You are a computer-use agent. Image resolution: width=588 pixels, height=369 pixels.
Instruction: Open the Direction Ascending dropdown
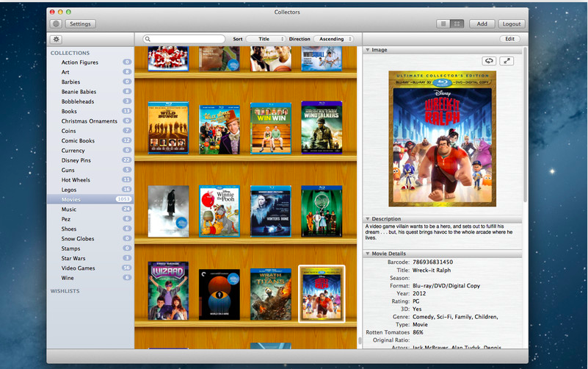[334, 39]
